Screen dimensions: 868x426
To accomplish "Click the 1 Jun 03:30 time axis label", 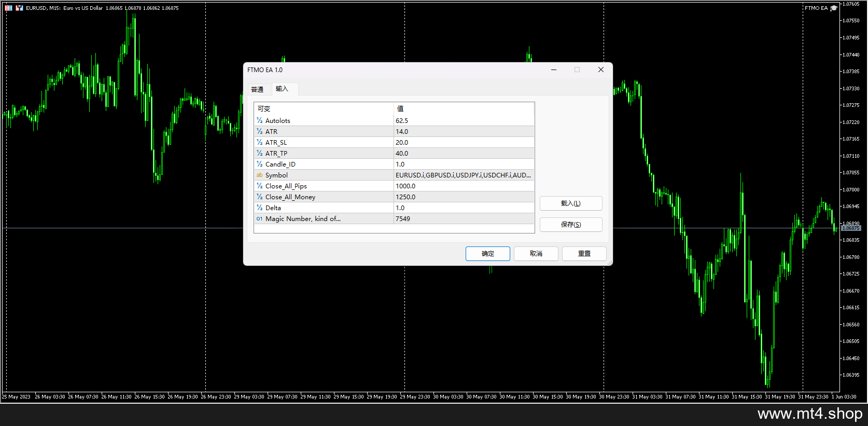I will coord(844,397).
